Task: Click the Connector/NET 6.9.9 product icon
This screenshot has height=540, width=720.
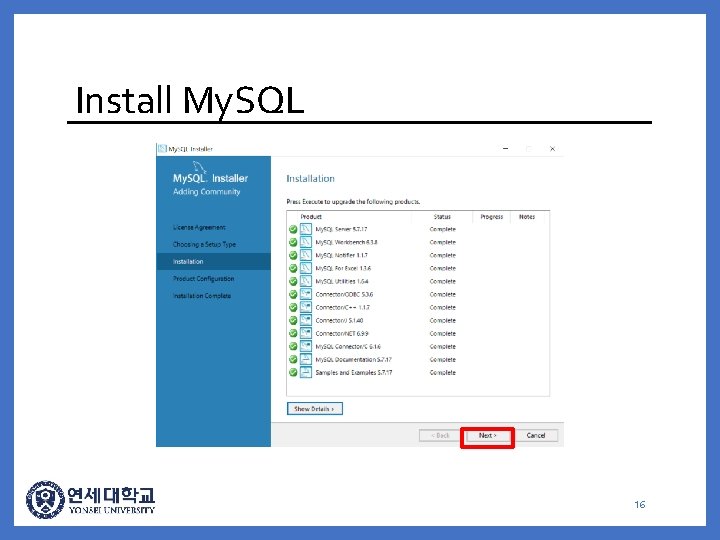Action: 306,333
